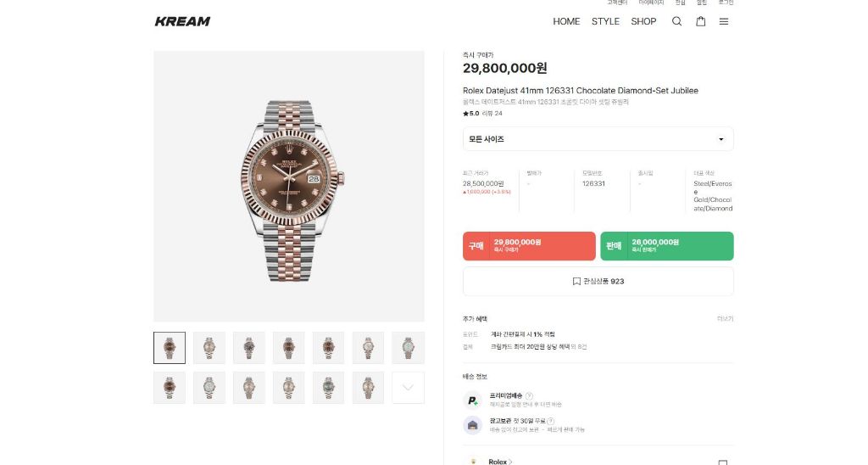Go to the HOME menu
This screenshot has height=465, width=868.
coord(566,21)
